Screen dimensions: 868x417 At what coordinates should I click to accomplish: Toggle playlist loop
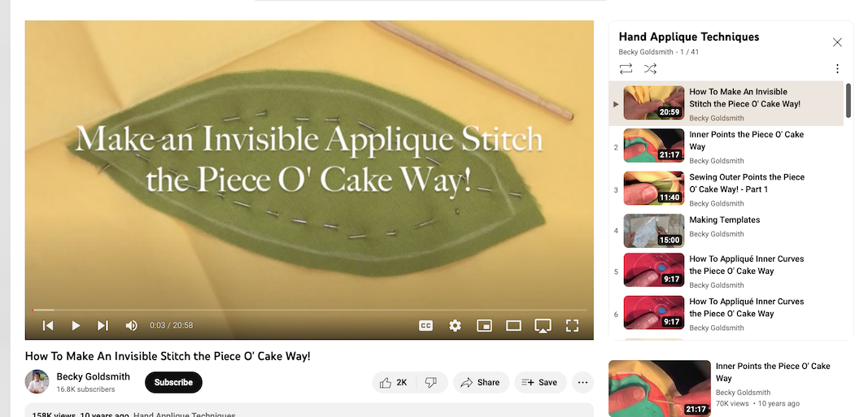(626, 68)
